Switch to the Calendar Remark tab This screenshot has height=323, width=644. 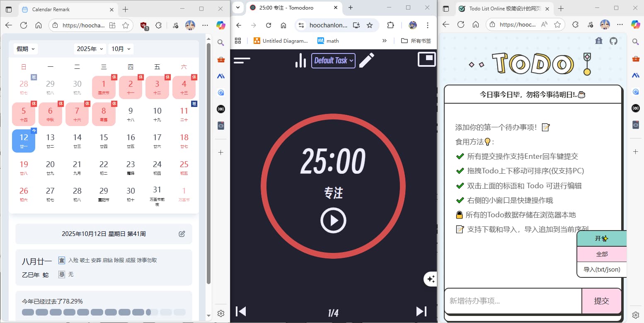point(62,9)
